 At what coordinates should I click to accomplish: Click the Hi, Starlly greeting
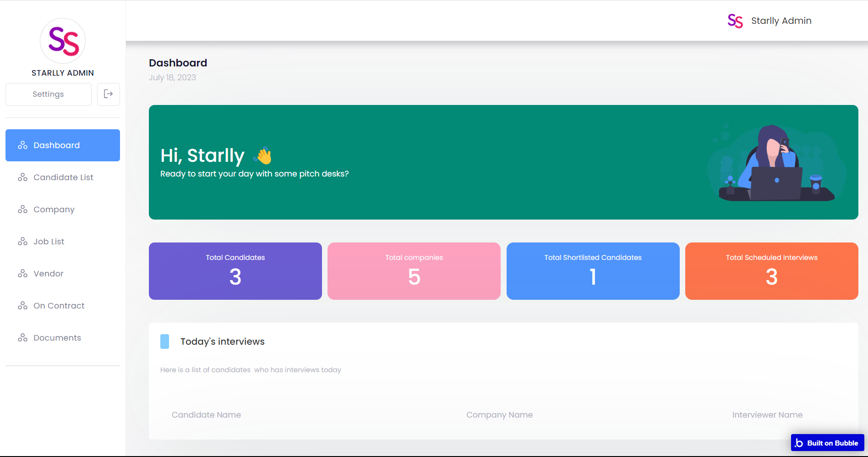(202, 156)
